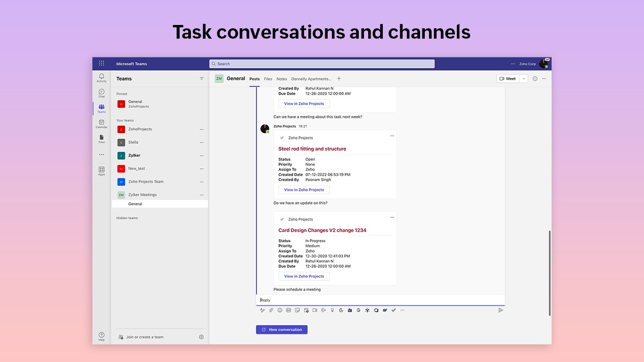
Task: Open Card Design Changes V2 card options menu
Action: [x=392, y=217]
